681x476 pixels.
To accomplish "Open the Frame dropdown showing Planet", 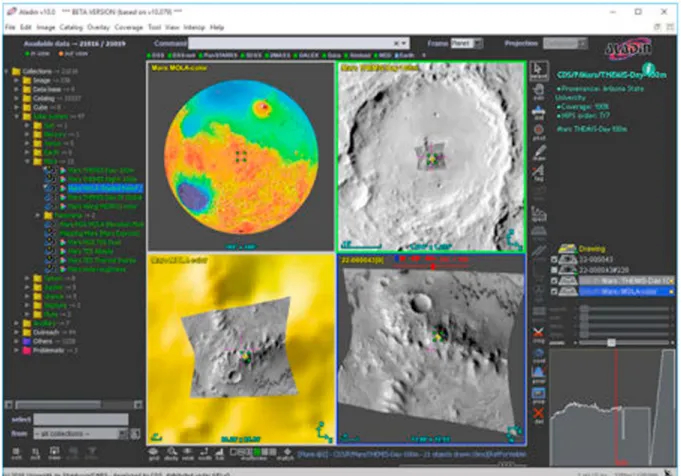I will pyautogui.click(x=466, y=43).
